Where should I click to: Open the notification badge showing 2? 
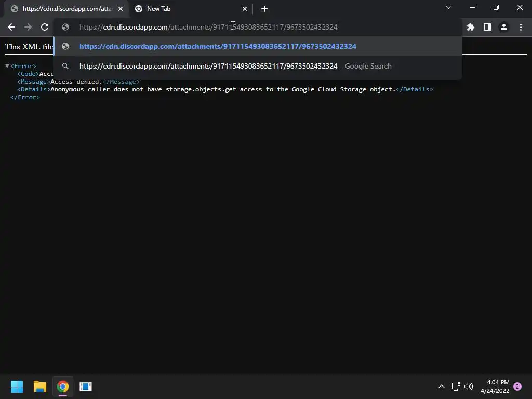click(517, 387)
